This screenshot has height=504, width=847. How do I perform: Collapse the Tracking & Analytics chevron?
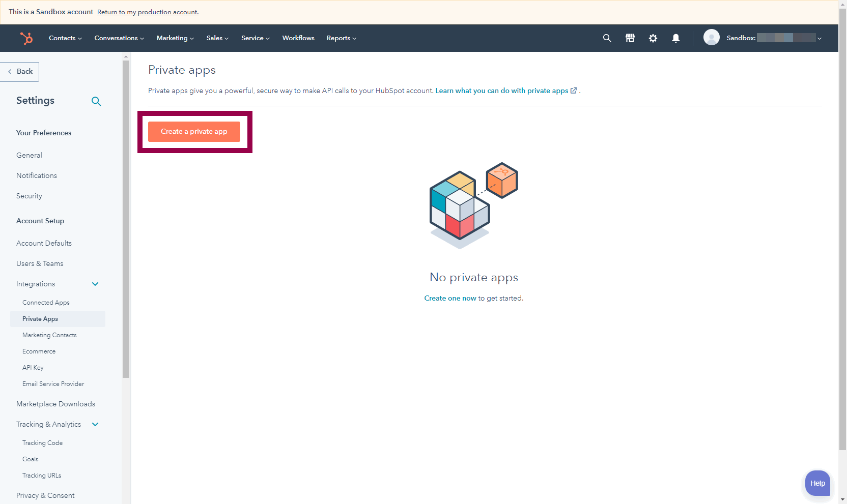pos(95,424)
